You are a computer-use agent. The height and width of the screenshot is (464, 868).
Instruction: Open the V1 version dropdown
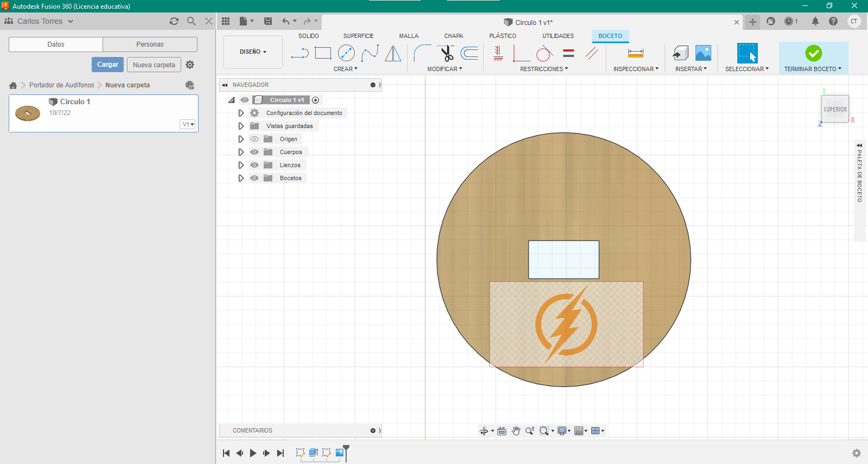[188, 124]
